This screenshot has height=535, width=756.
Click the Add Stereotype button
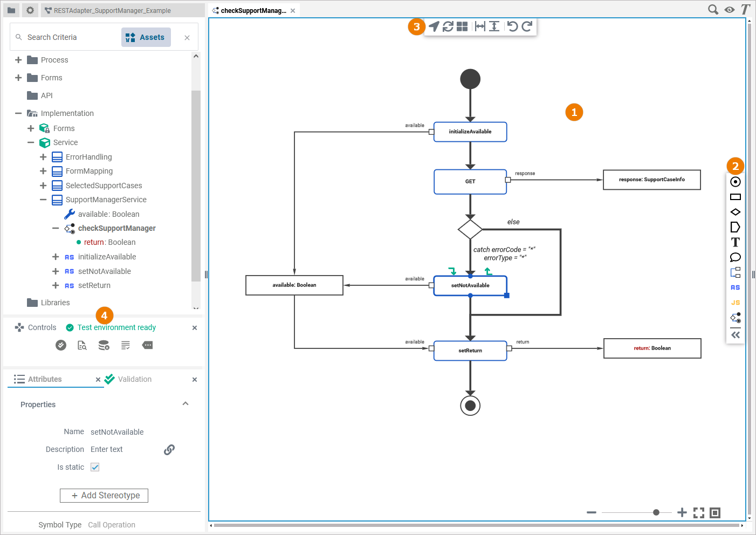(x=104, y=495)
